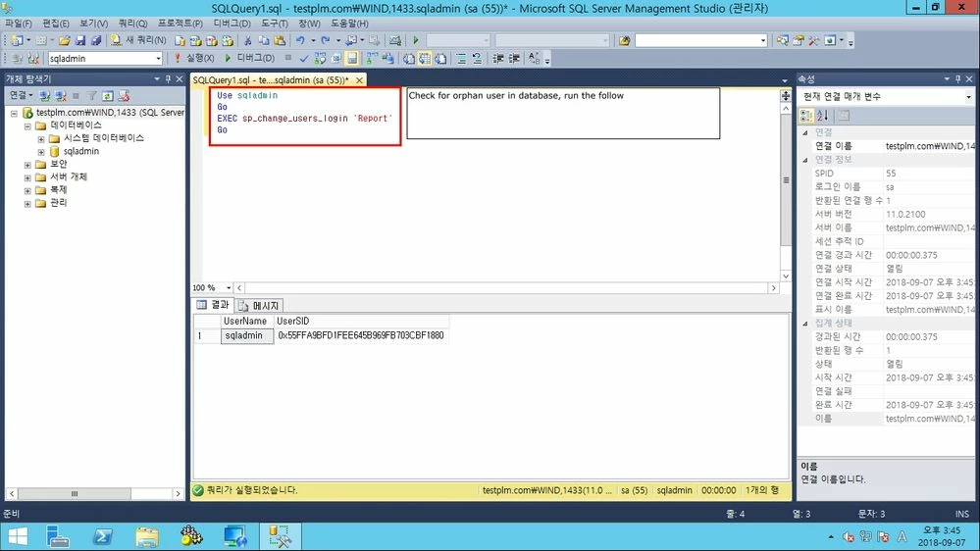Click the Save All icon
This screenshot has height=551, width=980.
pos(96,40)
